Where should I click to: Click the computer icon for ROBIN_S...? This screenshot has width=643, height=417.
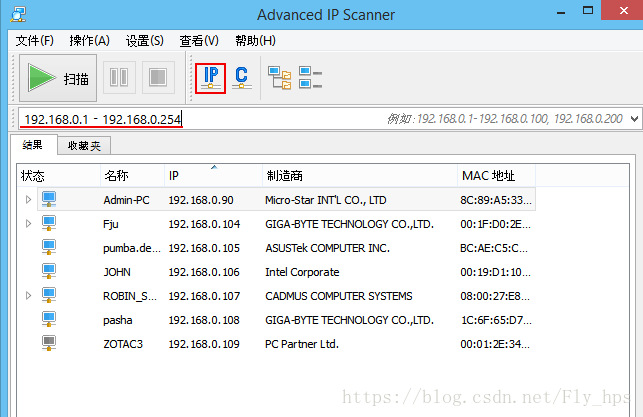pyautogui.click(x=49, y=295)
